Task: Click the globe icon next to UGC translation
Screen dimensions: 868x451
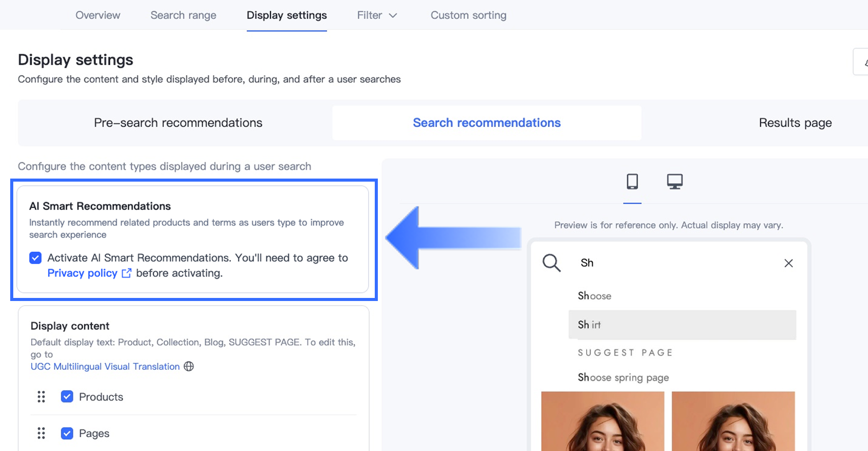Action: click(x=189, y=366)
